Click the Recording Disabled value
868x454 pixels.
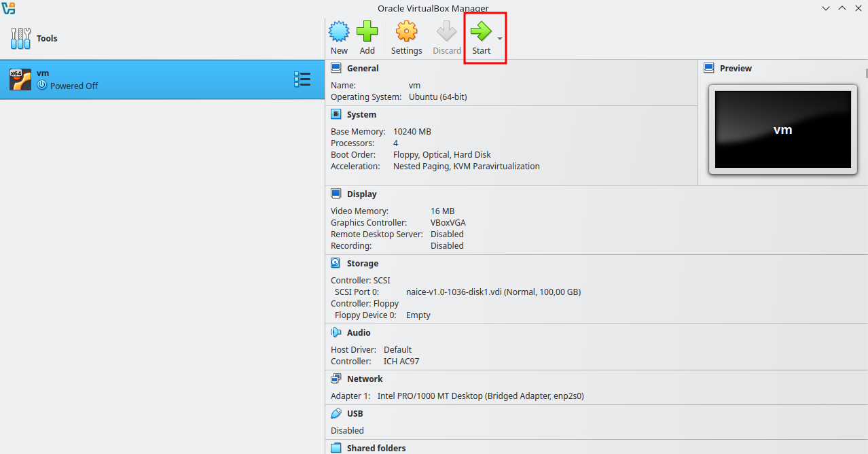(447, 245)
